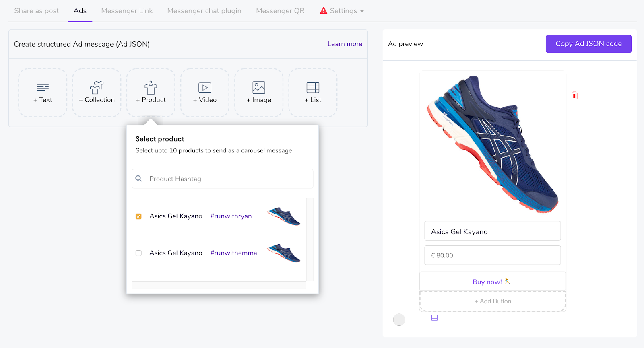
Task: Uncheck the #runwithryan product checkbox
Action: click(138, 216)
